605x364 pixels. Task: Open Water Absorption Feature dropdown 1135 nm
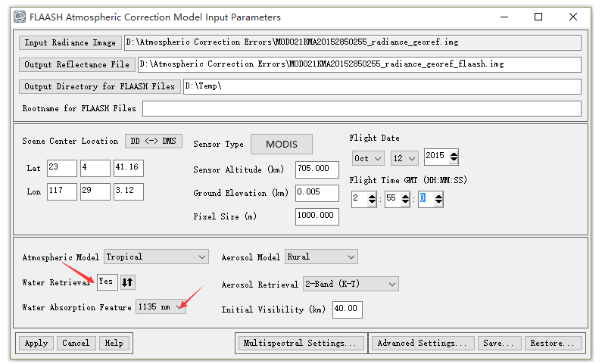click(x=161, y=307)
